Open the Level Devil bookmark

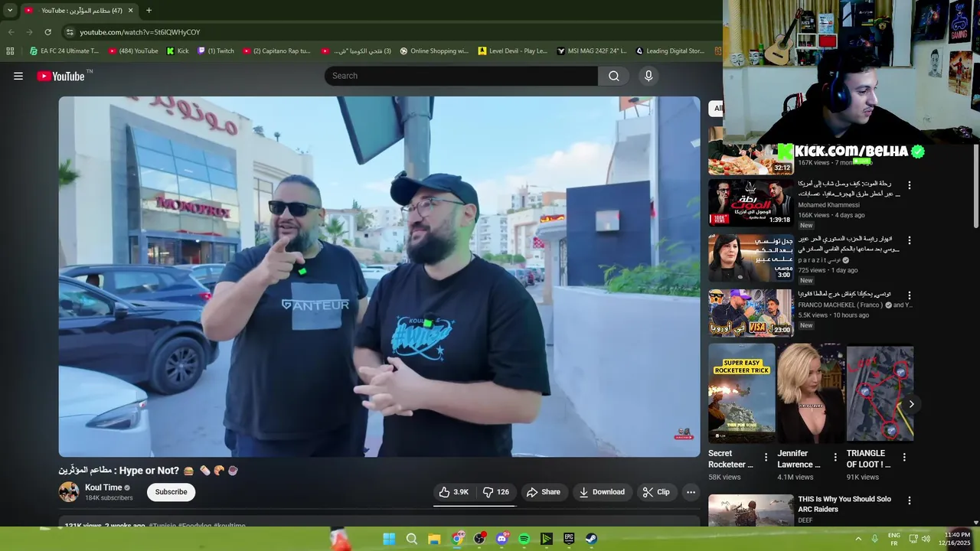(x=513, y=51)
